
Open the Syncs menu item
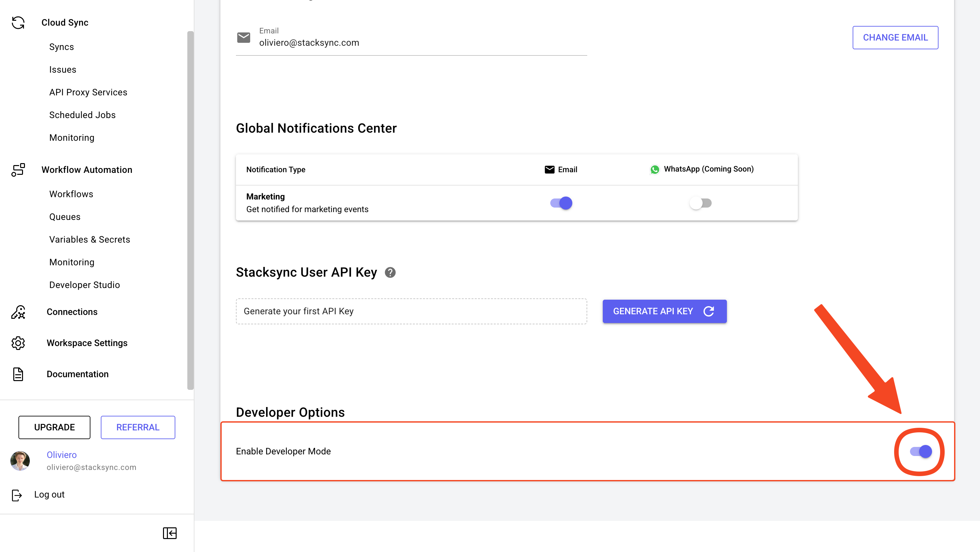tap(61, 47)
